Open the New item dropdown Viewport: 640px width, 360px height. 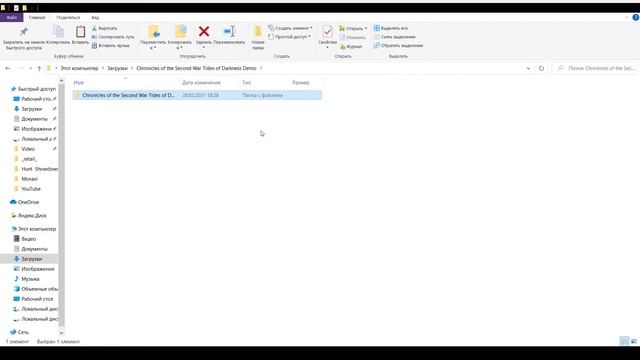click(290, 28)
